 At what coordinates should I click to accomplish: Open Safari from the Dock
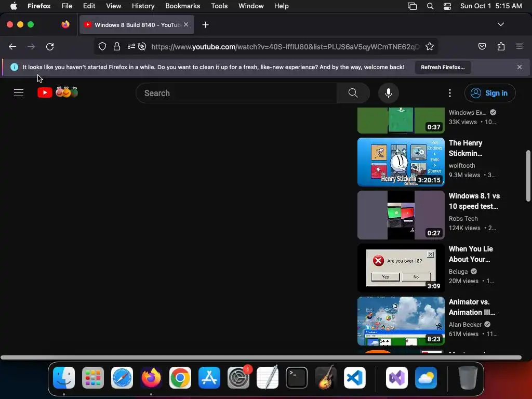[x=122, y=378]
